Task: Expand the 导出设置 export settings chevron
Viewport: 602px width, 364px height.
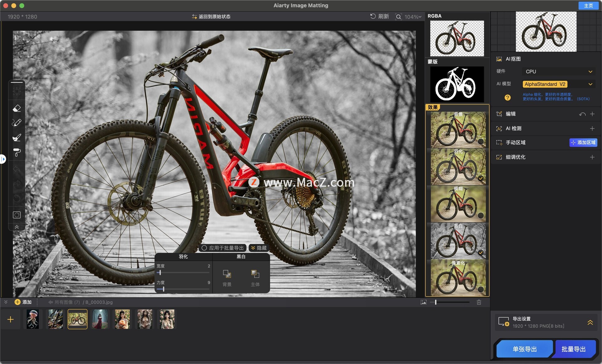Action: point(590,322)
